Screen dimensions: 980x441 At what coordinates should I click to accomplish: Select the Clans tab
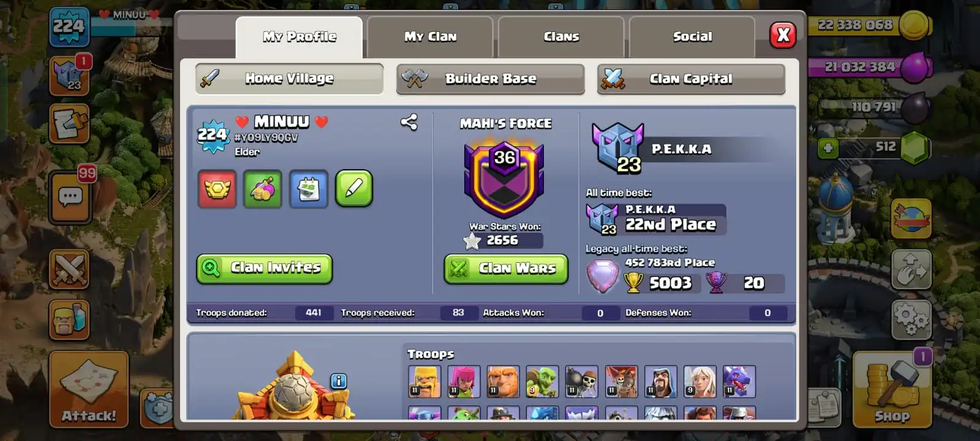coord(561,37)
